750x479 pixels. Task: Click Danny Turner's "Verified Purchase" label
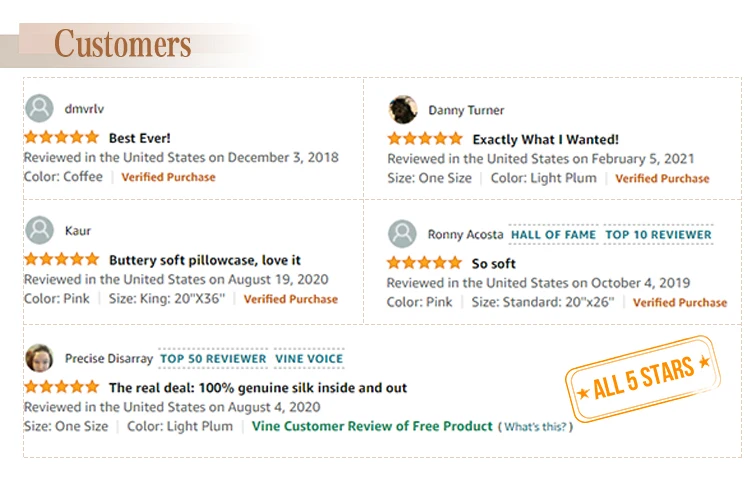click(x=662, y=179)
